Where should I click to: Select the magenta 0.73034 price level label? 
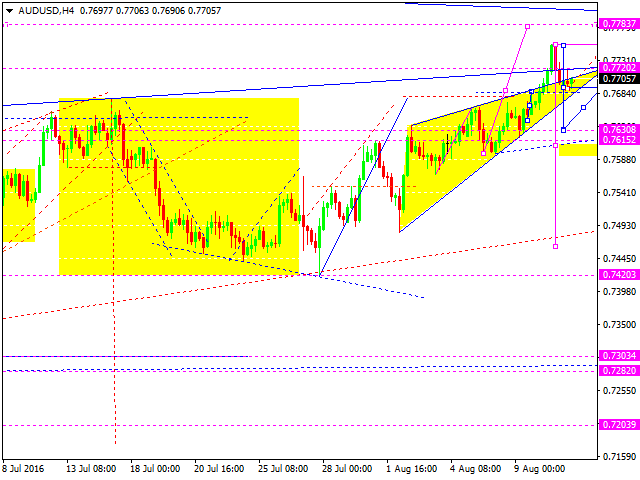coord(619,356)
